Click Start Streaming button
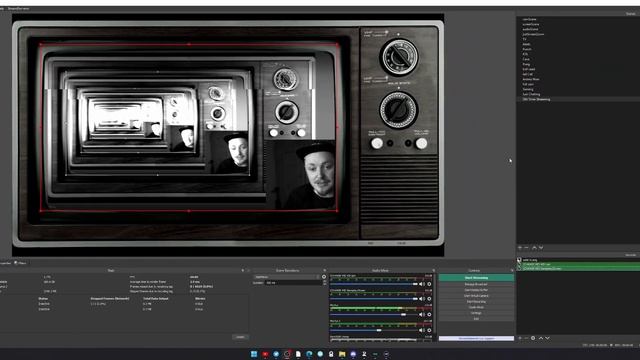Viewport: 640px width, 360px height. click(476, 278)
